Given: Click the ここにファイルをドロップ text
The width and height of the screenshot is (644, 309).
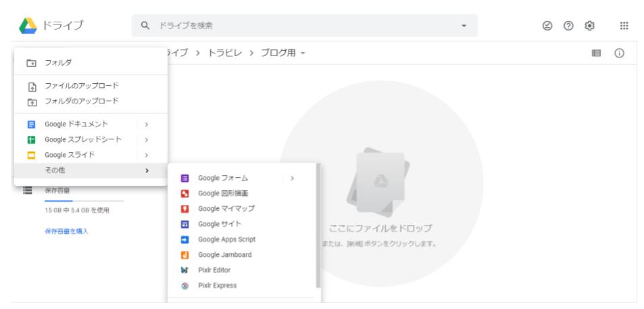Looking at the screenshot, I should pyautogui.click(x=380, y=229).
